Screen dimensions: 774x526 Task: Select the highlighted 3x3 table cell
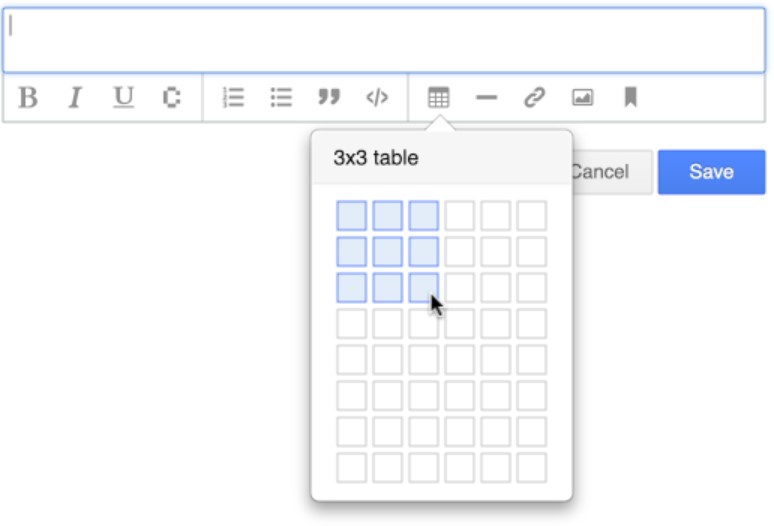tap(424, 287)
